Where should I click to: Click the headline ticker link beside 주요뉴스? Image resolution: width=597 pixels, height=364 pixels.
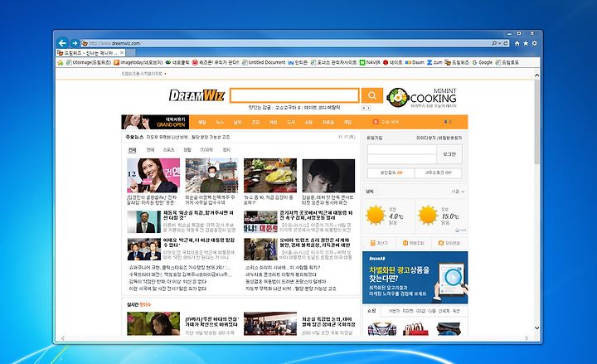188,137
